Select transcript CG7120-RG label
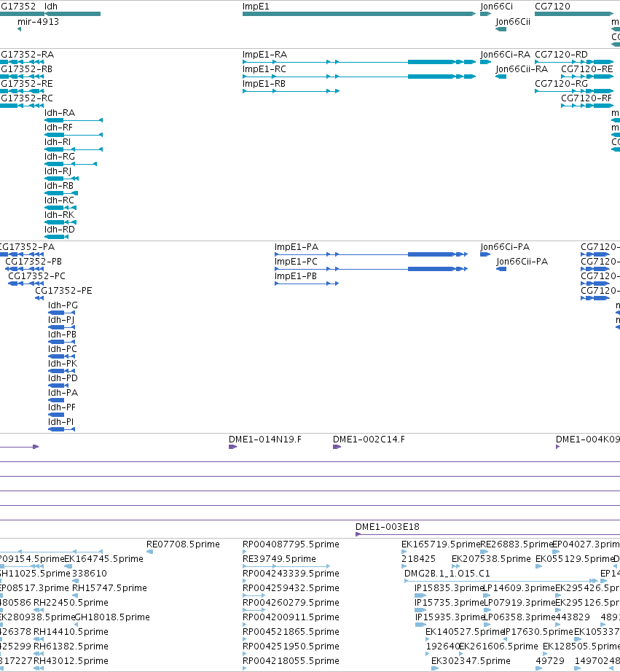620x672 pixels. point(561,84)
